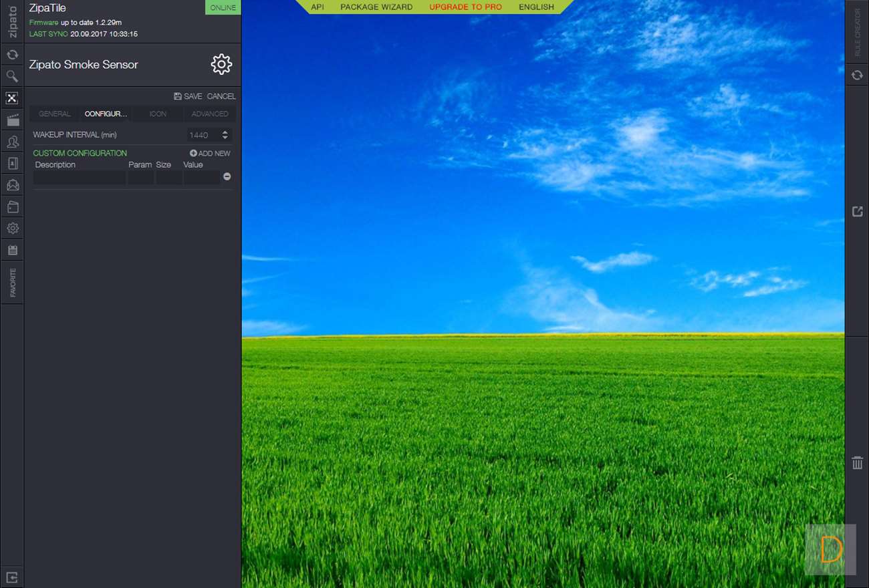Image resolution: width=869 pixels, height=588 pixels.
Task: Open the English language selector
Action: (536, 7)
